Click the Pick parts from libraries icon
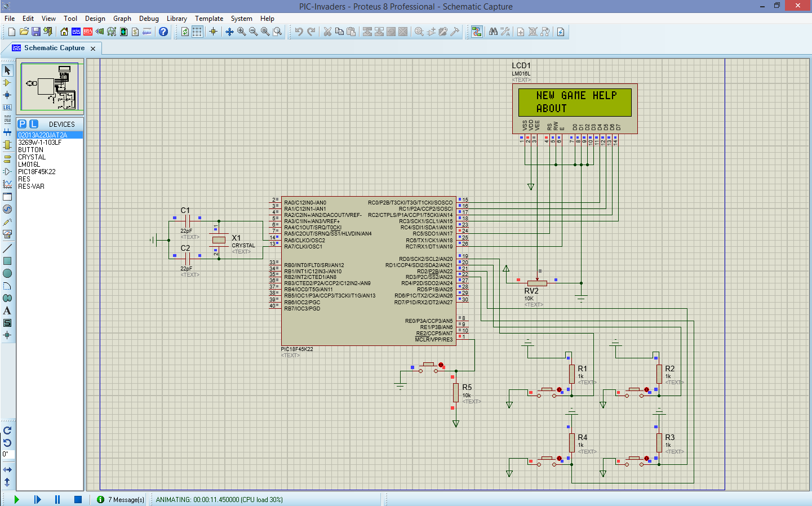The height and width of the screenshot is (506, 812). pyautogui.click(x=419, y=32)
